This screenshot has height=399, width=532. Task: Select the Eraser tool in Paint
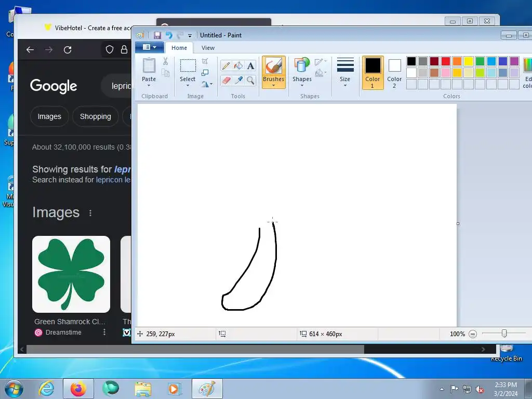[x=226, y=81]
